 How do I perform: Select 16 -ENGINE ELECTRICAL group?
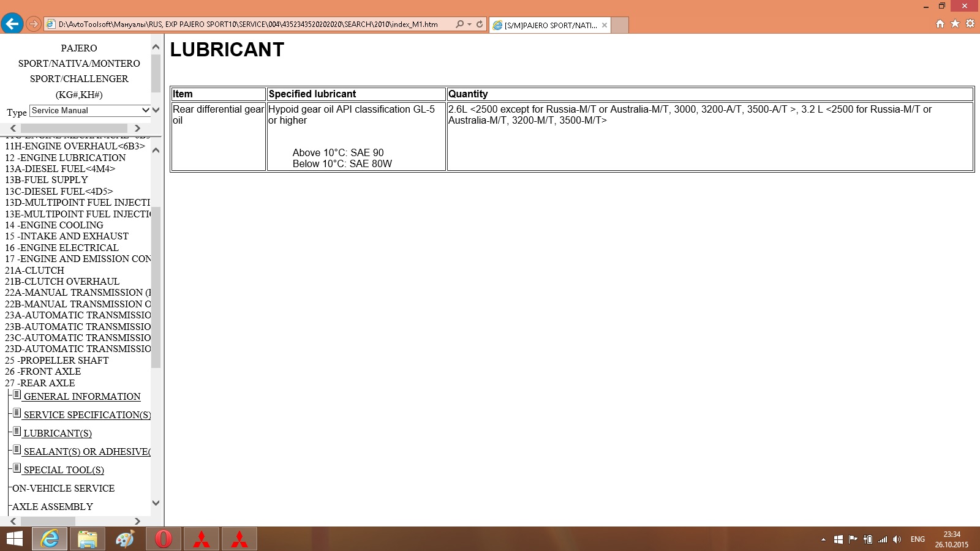62,248
